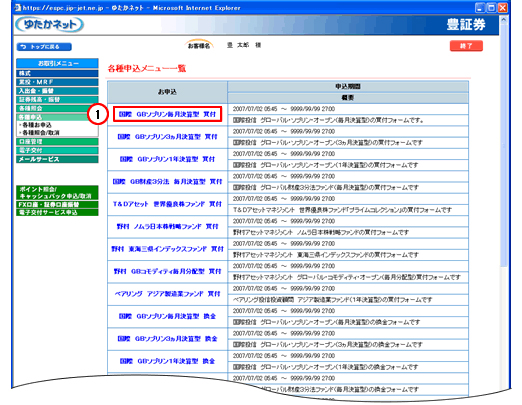Expand the 各種照会 menu section
Screen dimensions: 522x405
57,108
